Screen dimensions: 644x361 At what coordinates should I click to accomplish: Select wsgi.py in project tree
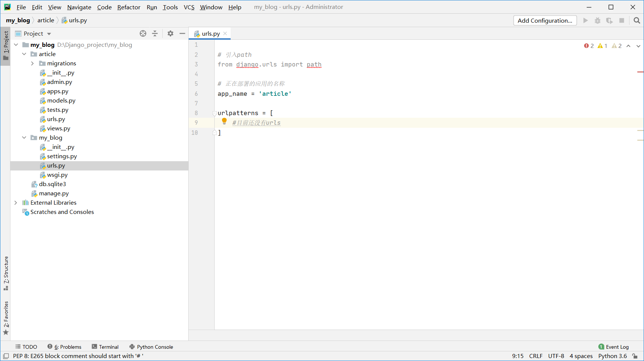coord(57,175)
